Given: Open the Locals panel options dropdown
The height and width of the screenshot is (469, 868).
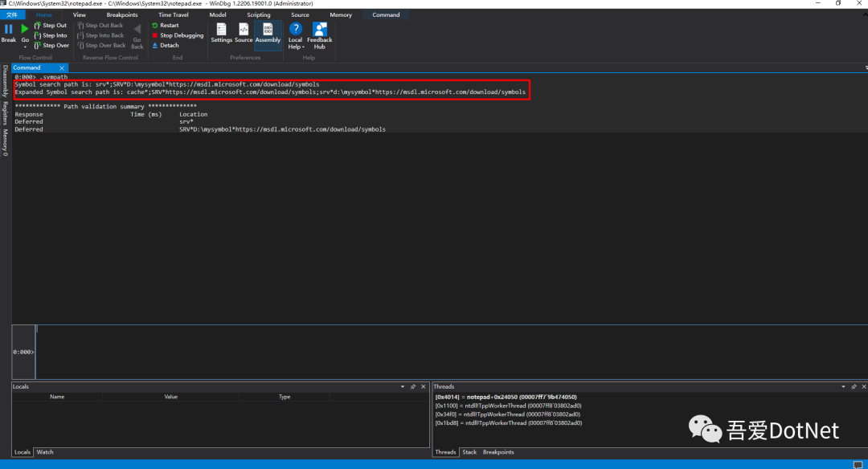Looking at the screenshot, I should (403, 386).
